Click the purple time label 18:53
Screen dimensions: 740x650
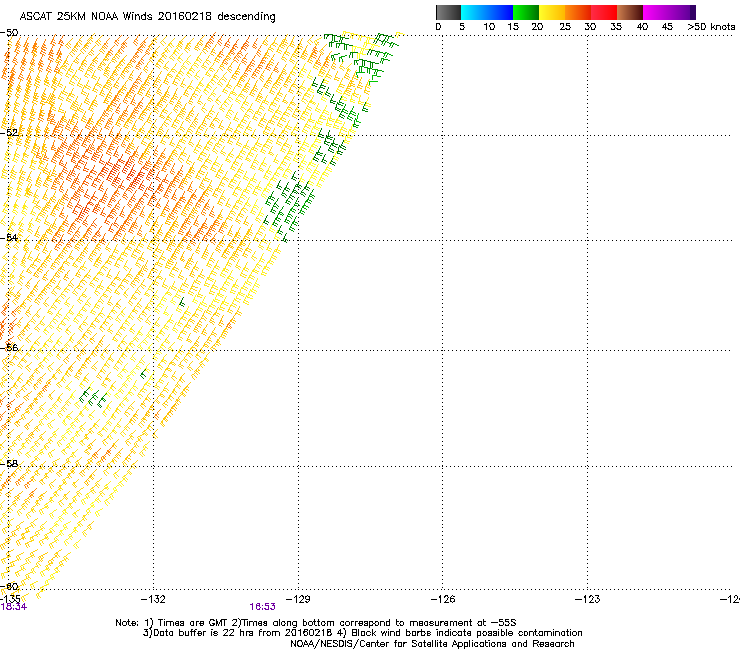(x=262, y=607)
